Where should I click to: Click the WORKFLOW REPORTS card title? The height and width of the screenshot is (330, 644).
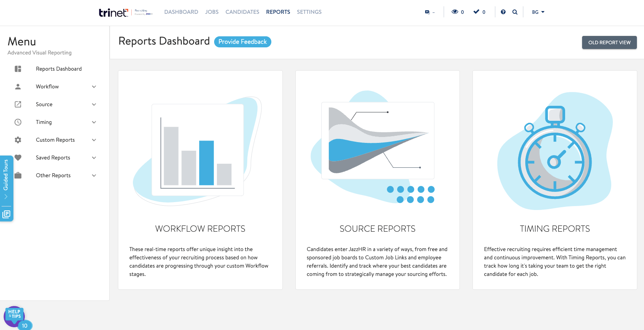pyautogui.click(x=200, y=229)
